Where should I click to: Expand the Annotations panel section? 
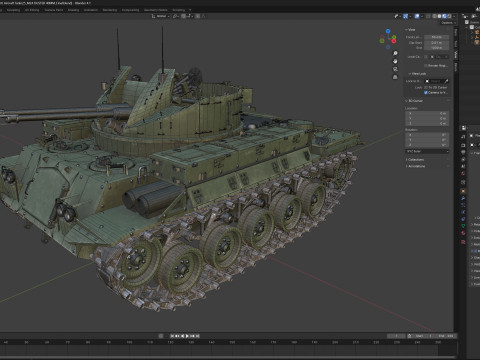pyautogui.click(x=416, y=166)
